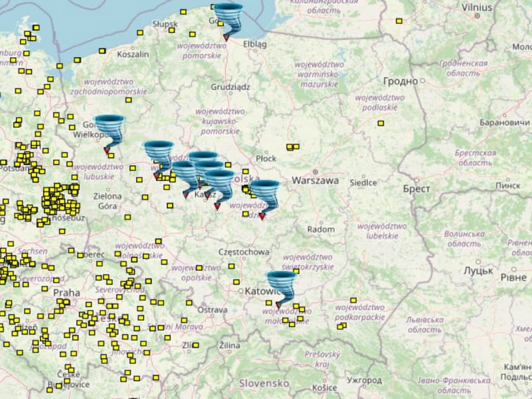
Task: Select the Slovensko country label
Action: pos(264,383)
